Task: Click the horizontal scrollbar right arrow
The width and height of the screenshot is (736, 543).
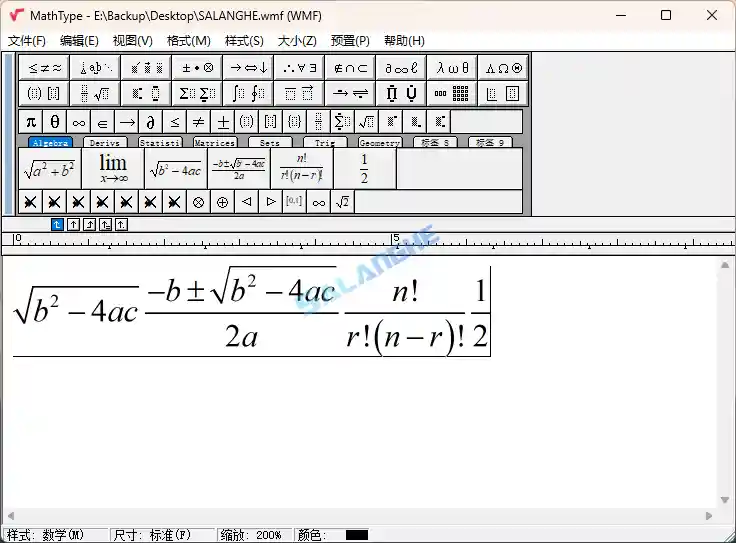Action: (x=709, y=516)
